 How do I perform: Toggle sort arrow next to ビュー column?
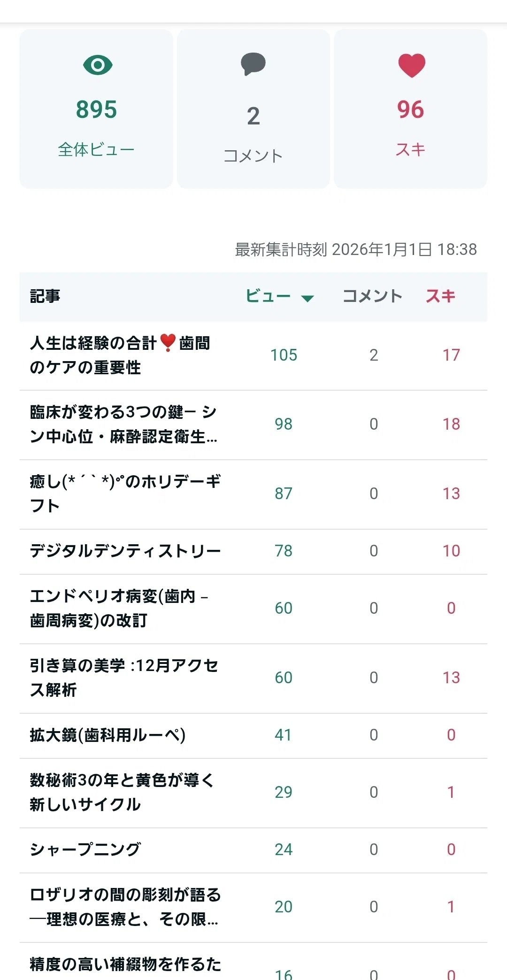click(307, 298)
